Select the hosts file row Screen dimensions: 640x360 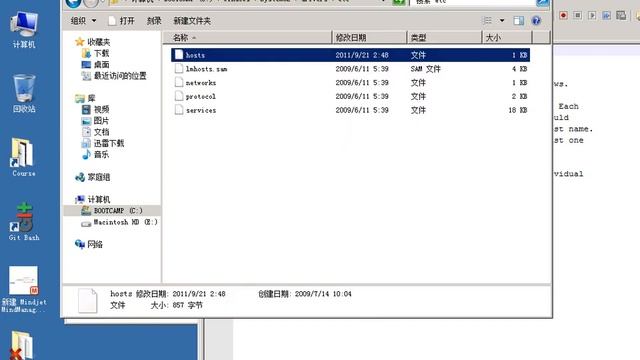pyautogui.click(x=351, y=55)
